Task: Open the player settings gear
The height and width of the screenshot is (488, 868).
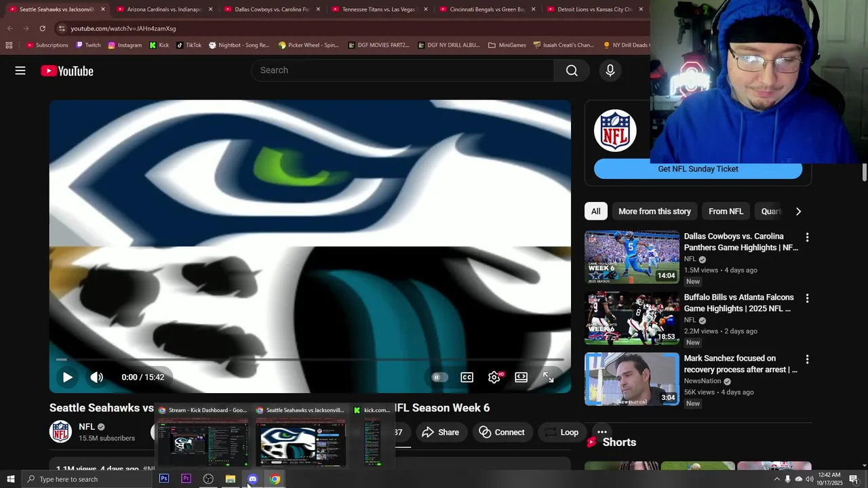Action: [494, 378]
